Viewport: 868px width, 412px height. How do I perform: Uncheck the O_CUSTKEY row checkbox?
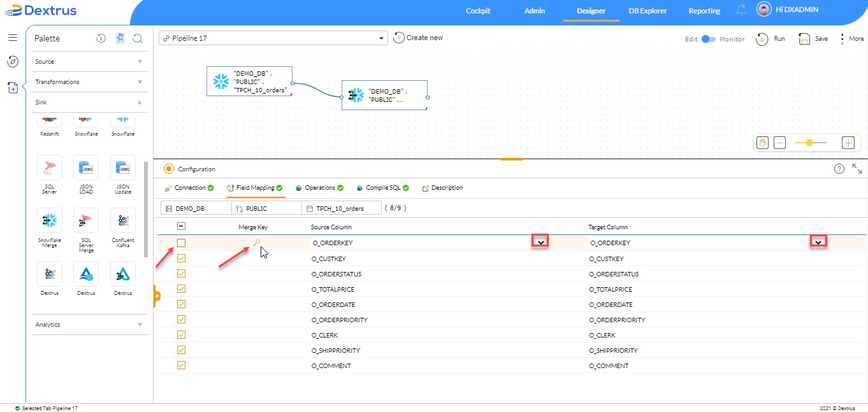point(182,259)
